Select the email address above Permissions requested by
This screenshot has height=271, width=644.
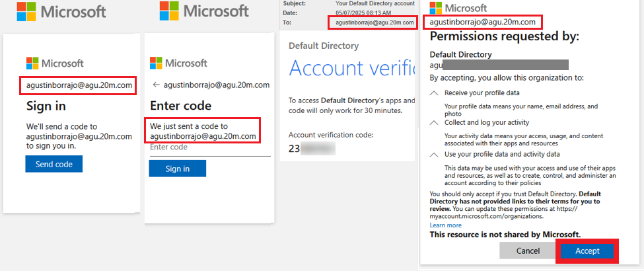(x=483, y=22)
